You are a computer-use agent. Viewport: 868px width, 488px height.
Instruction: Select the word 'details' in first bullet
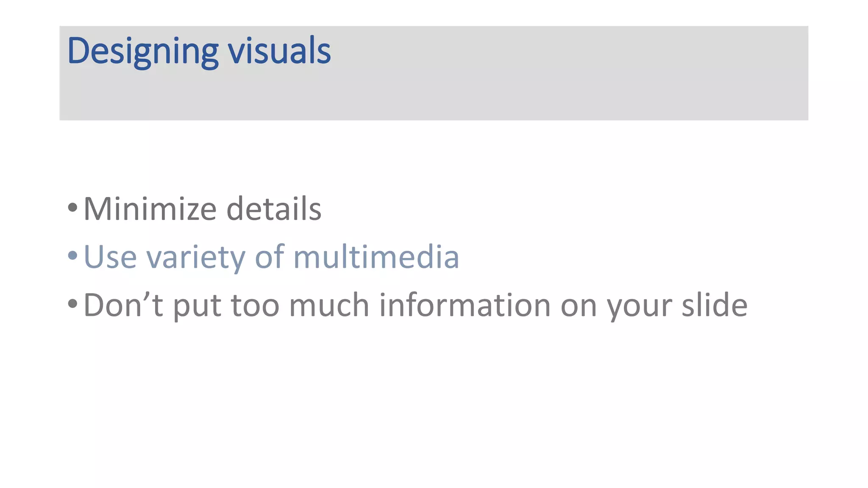(x=274, y=208)
